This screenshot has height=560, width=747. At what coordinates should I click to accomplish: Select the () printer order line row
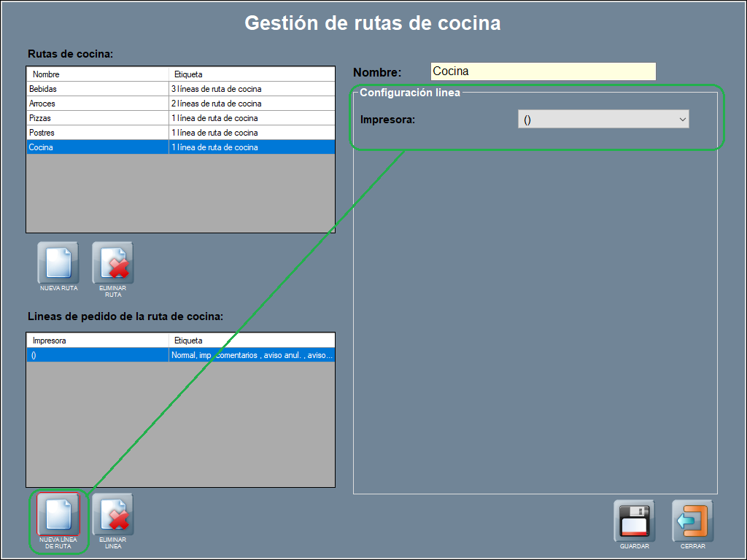[x=97, y=355]
